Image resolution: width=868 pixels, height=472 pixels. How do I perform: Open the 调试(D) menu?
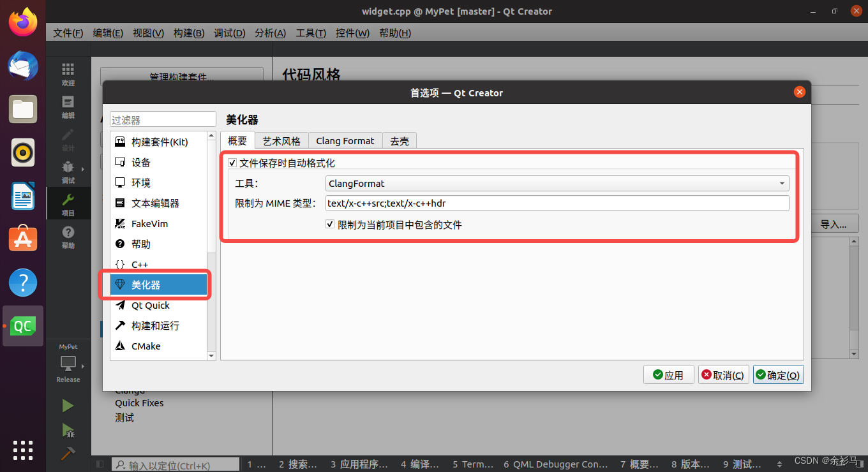[x=230, y=33]
